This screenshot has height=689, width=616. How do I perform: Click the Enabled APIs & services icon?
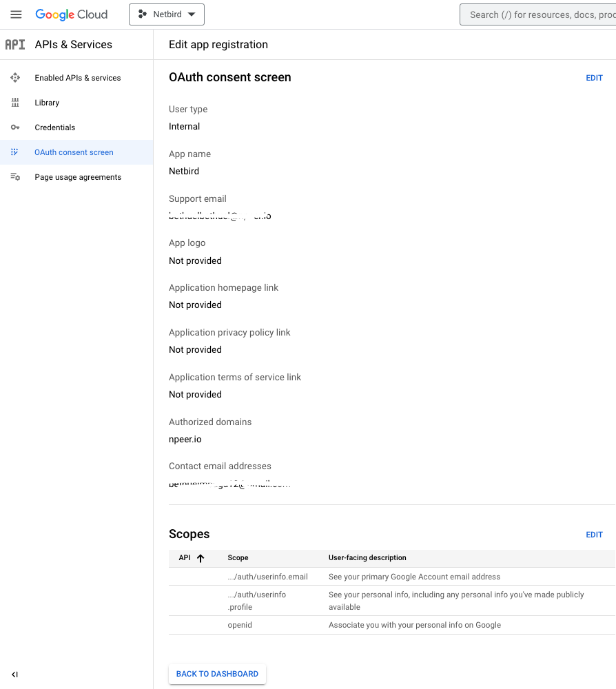(15, 78)
